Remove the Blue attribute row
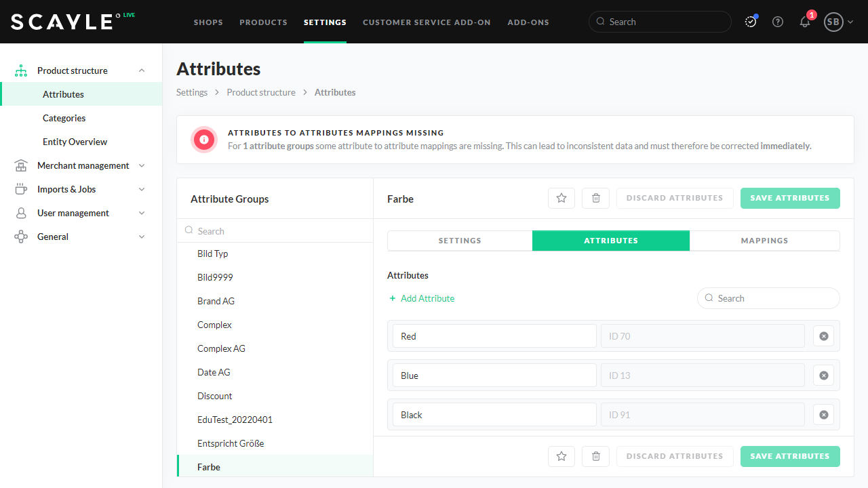The width and height of the screenshot is (868, 488). [823, 375]
